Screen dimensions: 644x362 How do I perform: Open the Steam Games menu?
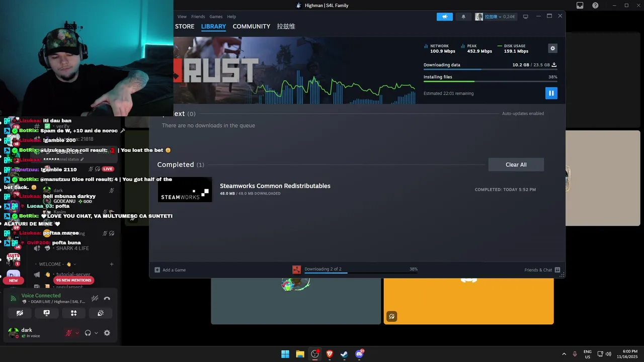pos(216,17)
